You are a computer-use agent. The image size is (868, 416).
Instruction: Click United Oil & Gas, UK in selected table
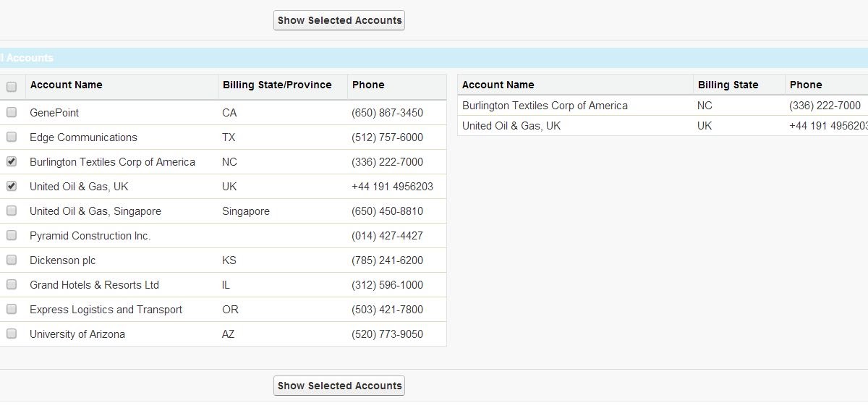511,126
